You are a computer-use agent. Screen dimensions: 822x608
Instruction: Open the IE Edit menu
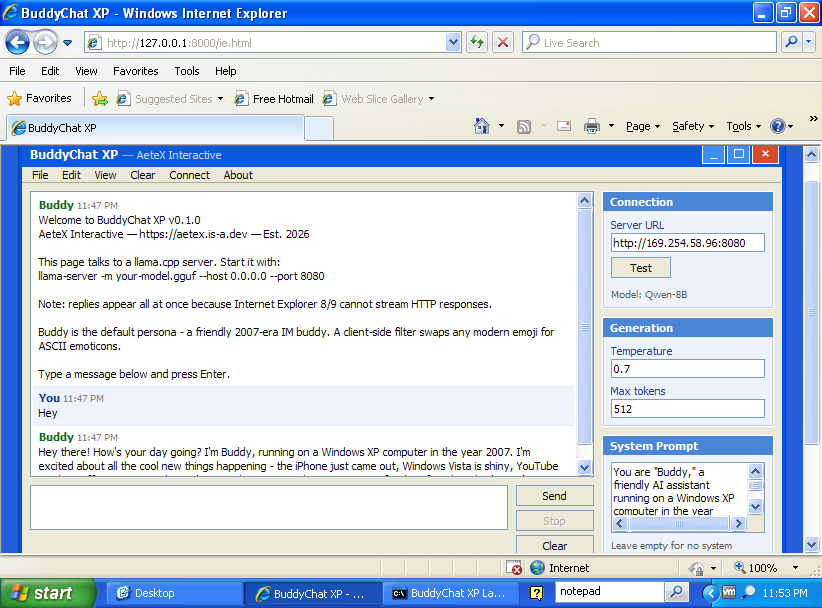50,71
